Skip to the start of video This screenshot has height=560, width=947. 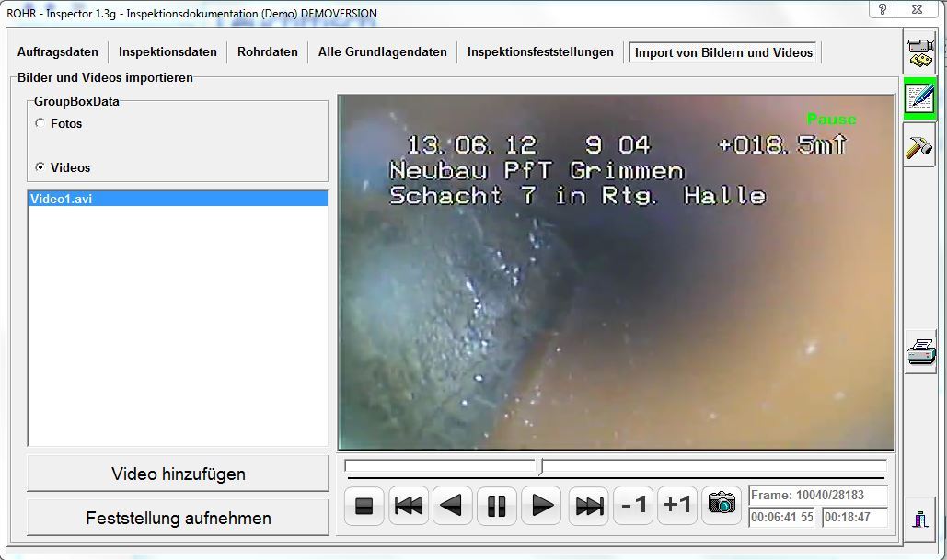[408, 506]
